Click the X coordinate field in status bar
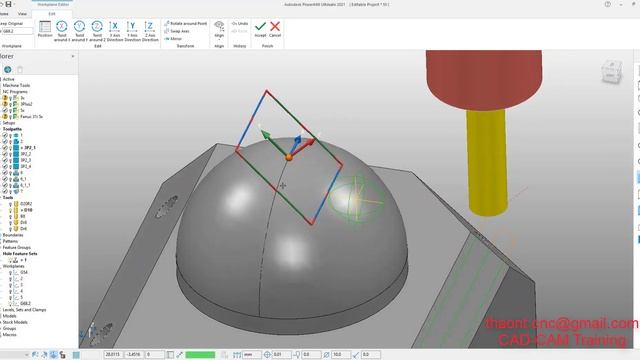The width and height of the screenshot is (640, 360). tap(113, 355)
